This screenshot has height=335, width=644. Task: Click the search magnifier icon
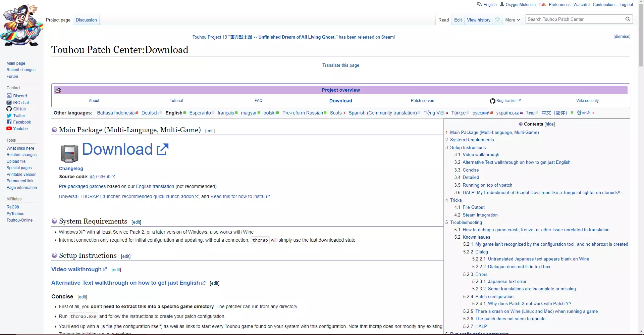tap(628, 19)
